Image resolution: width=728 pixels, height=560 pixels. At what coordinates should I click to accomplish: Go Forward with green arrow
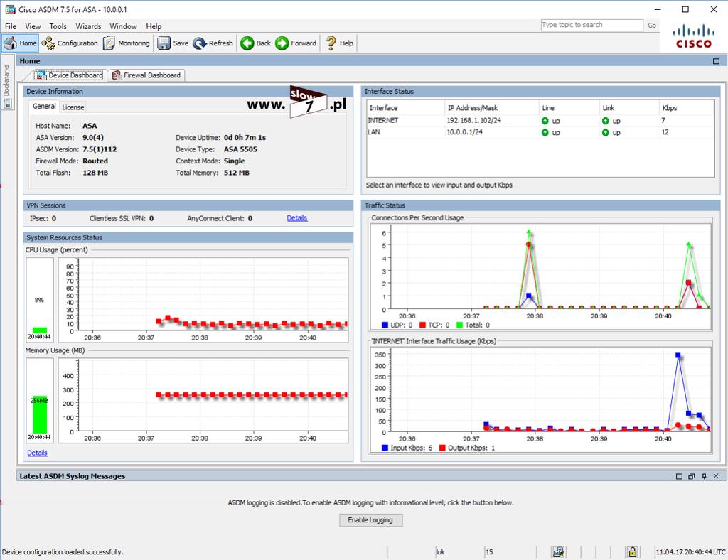click(296, 43)
